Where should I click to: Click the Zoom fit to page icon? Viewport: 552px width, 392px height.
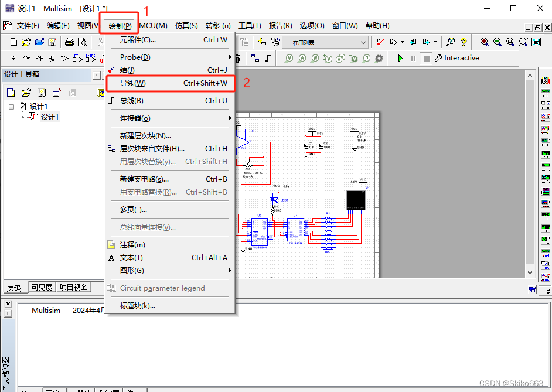(x=523, y=42)
